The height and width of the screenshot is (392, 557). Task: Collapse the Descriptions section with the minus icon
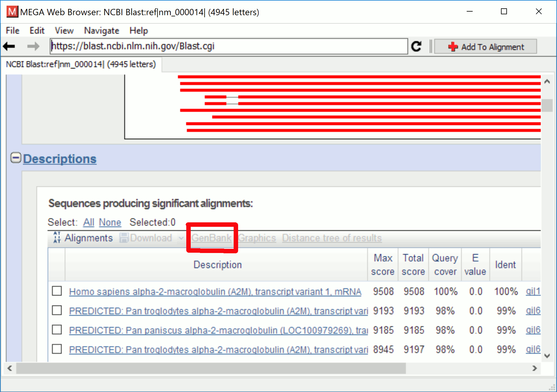click(x=16, y=158)
